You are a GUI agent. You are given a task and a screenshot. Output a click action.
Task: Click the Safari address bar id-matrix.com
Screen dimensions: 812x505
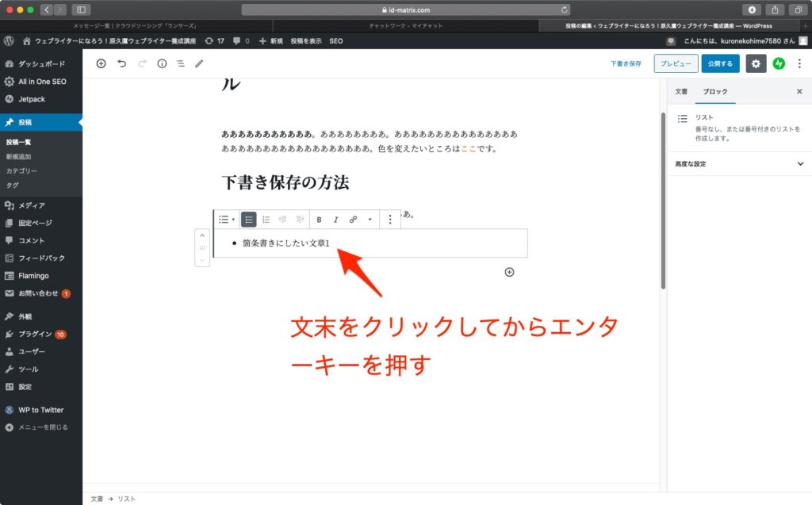[x=405, y=10]
